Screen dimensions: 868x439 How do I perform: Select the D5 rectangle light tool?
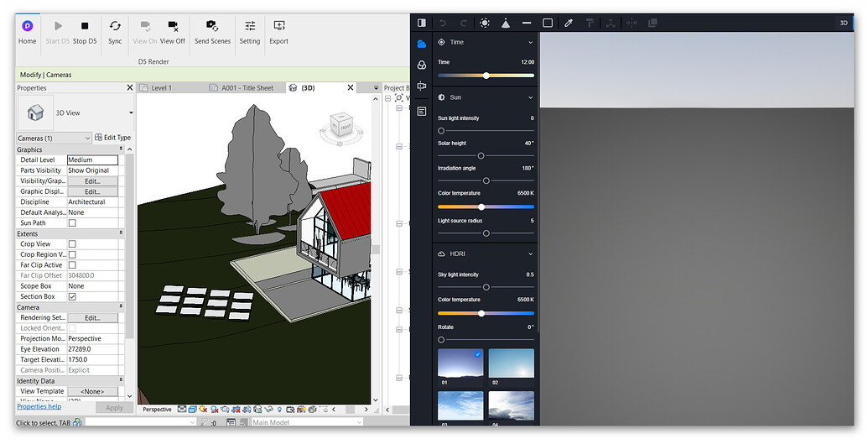[548, 23]
